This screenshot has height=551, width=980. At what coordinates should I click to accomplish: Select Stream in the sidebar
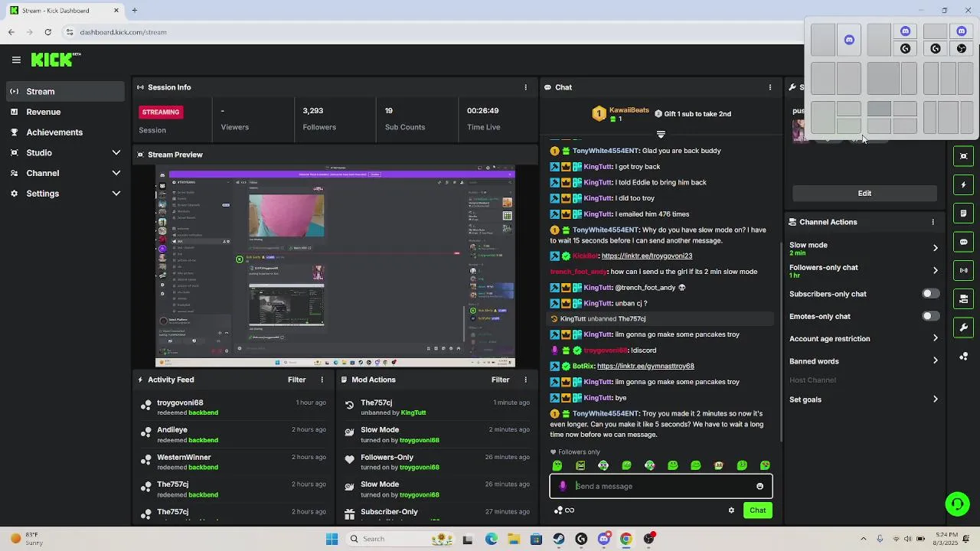65,91
